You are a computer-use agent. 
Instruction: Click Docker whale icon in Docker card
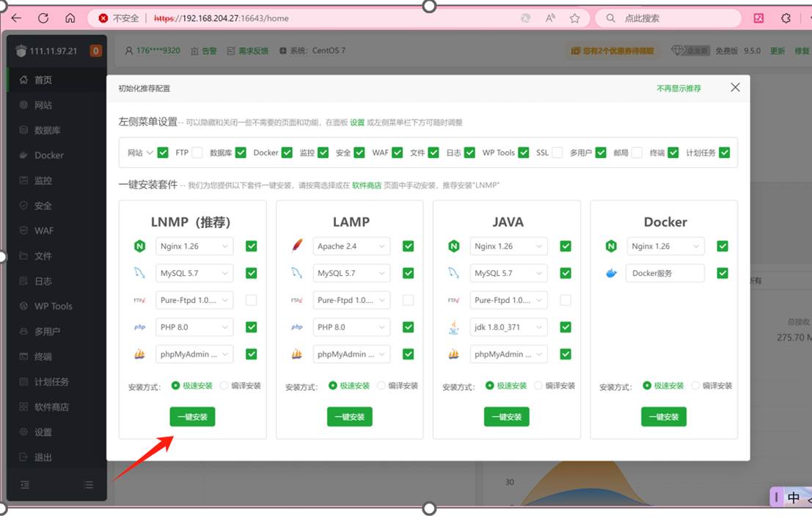point(611,273)
